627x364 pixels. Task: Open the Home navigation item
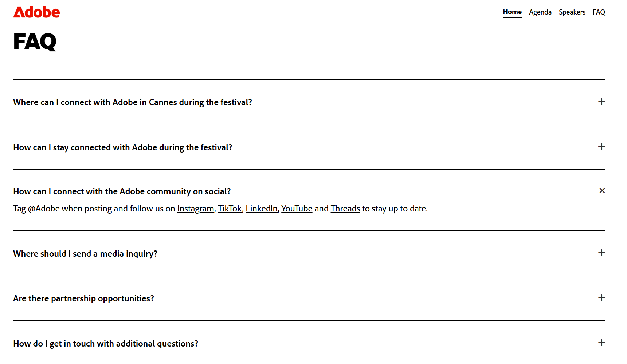click(x=512, y=12)
